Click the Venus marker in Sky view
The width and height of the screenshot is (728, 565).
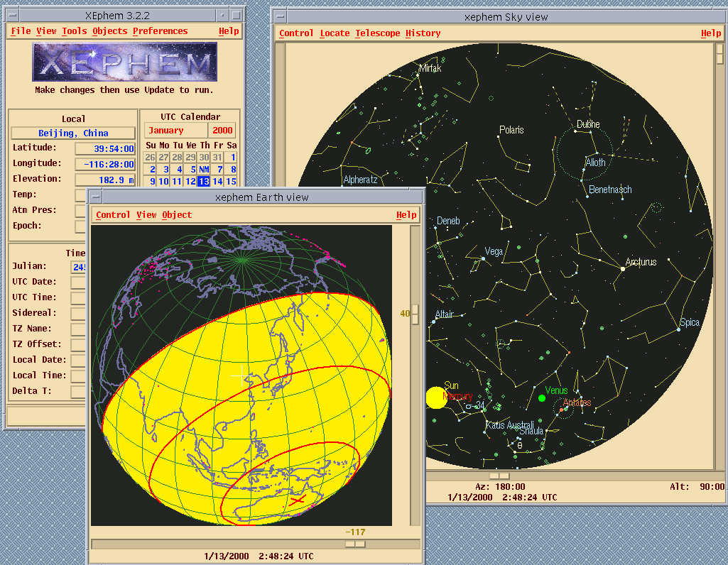pyautogui.click(x=541, y=398)
